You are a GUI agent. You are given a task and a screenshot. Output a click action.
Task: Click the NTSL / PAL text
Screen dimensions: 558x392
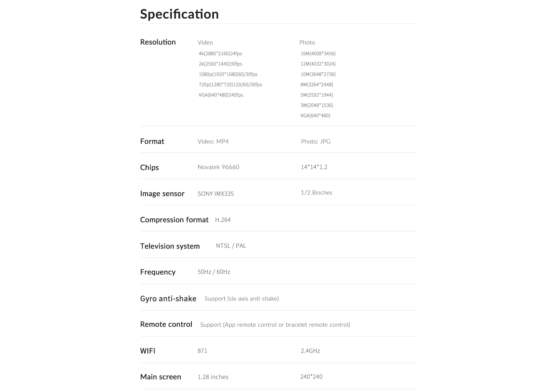(231, 246)
